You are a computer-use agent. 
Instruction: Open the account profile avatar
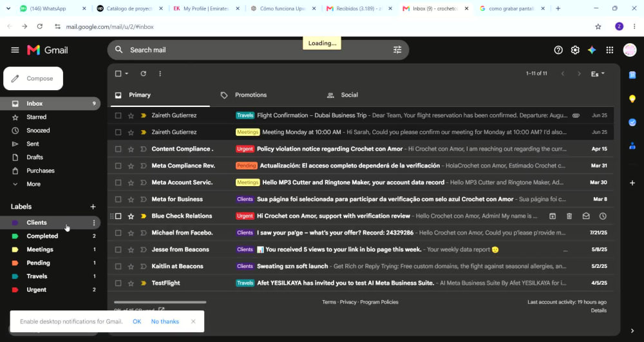click(630, 50)
